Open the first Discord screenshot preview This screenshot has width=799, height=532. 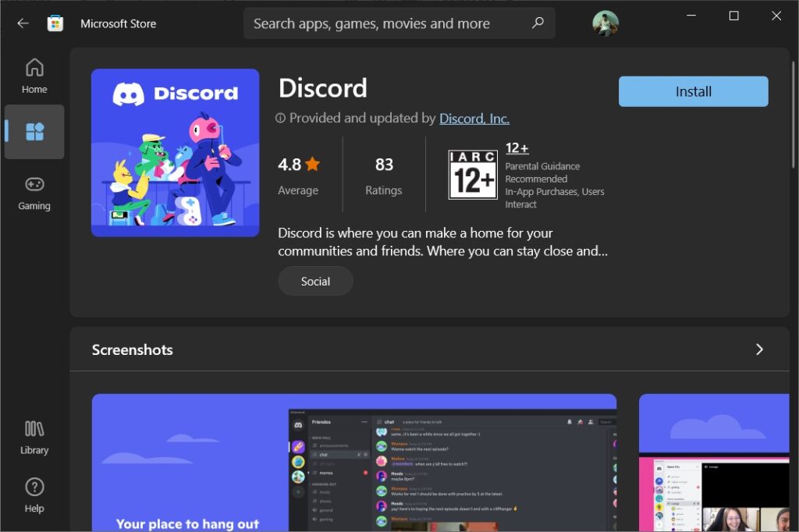(x=353, y=460)
